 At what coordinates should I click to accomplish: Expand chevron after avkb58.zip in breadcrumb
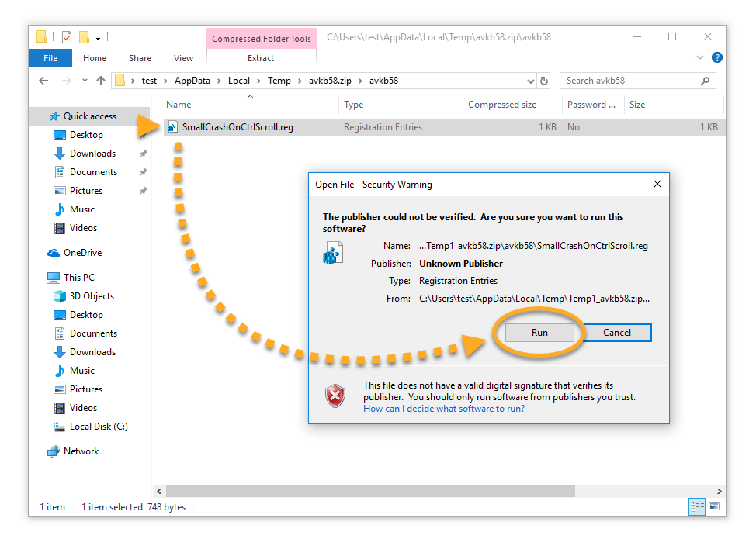(x=360, y=81)
